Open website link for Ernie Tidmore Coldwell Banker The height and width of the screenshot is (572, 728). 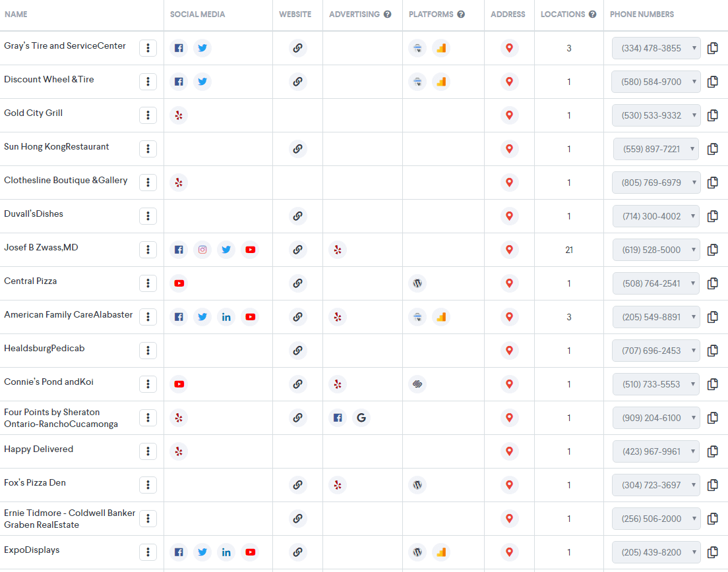(x=297, y=519)
